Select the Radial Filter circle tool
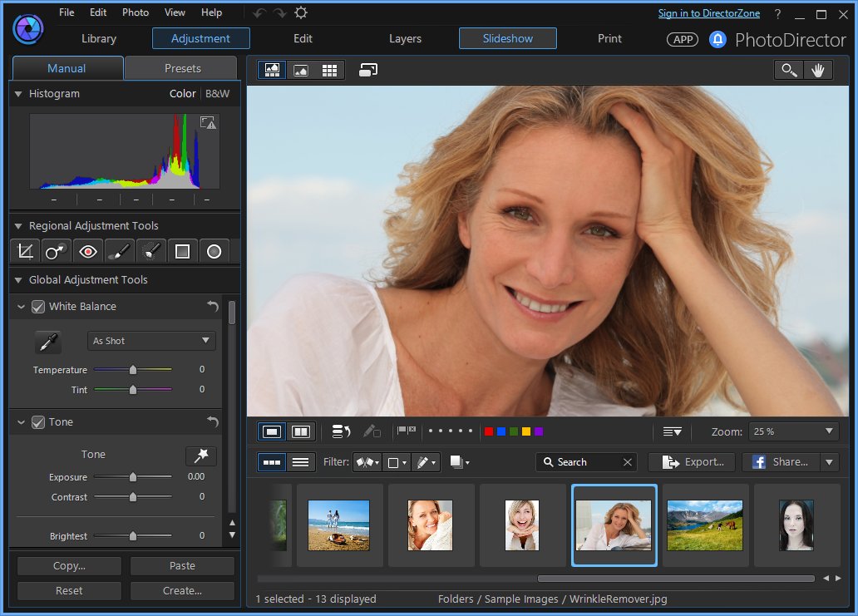Image resolution: width=858 pixels, height=616 pixels. click(x=214, y=252)
